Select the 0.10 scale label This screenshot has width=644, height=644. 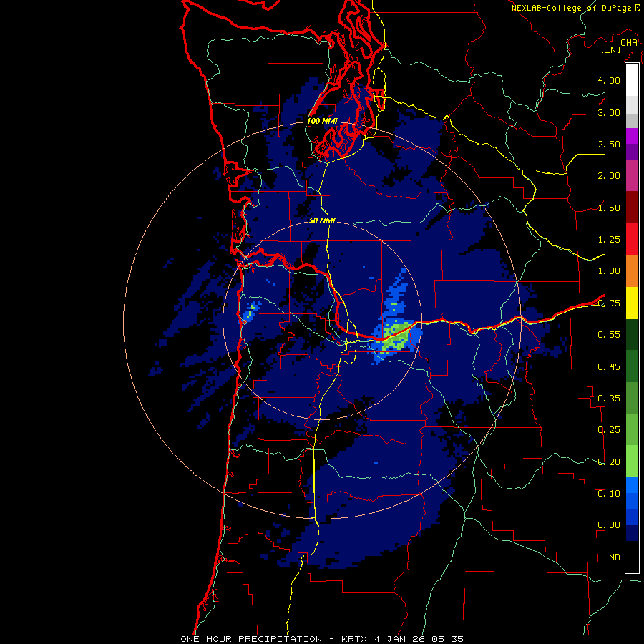coord(609,494)
